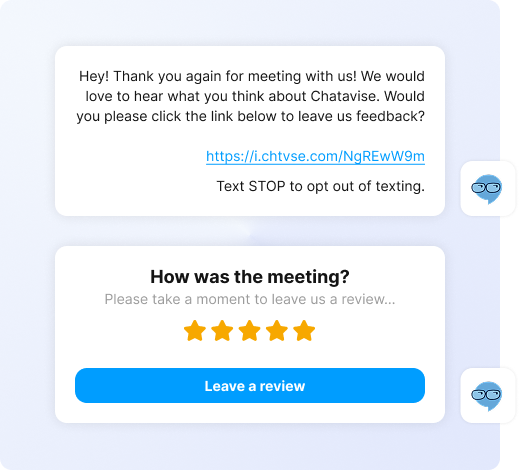This screenshot has width=520, height=470.
Task: Click the glasses on the lower avatar
Action: pos(486,395)
